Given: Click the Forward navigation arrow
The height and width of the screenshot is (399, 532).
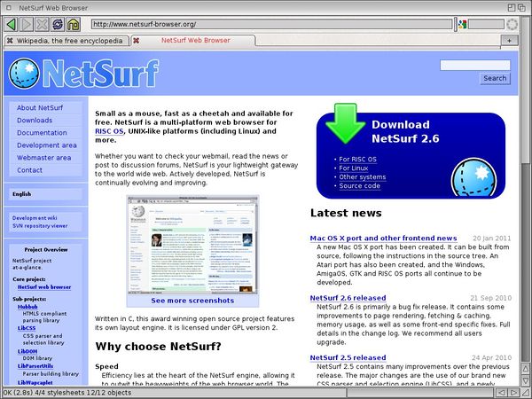Looking at the screenshot, I should point(27,24).
